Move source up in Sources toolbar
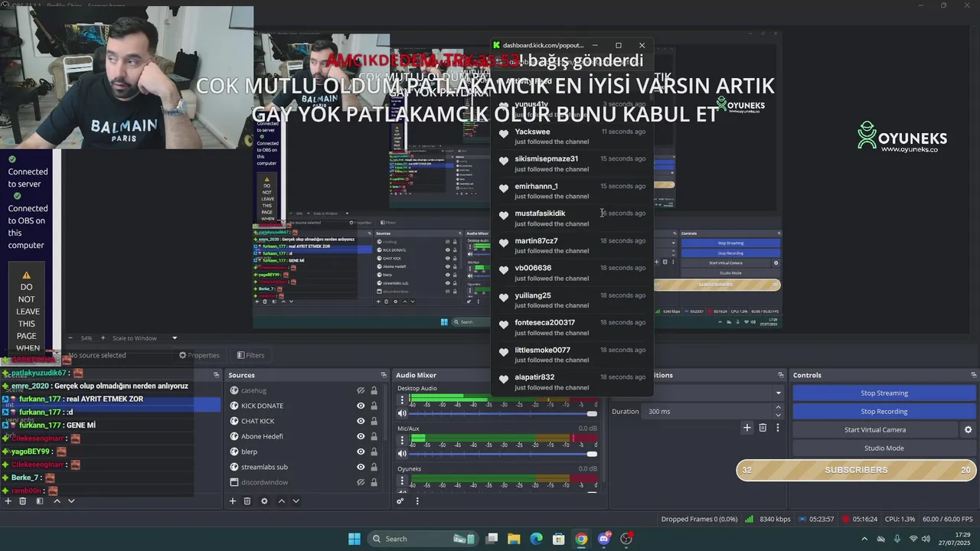Image resolution: width=980 pixels, height=551 pixels. tap(281, 501)
